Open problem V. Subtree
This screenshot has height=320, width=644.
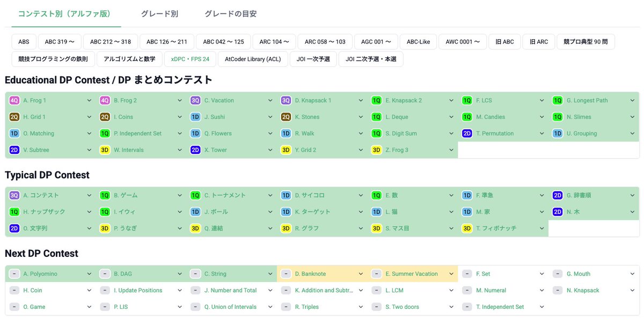point(36,150)
